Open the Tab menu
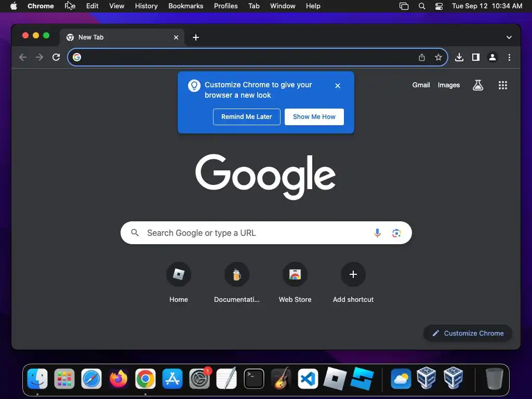Viewport: 532px width, 399px height. tap(254, 6)
